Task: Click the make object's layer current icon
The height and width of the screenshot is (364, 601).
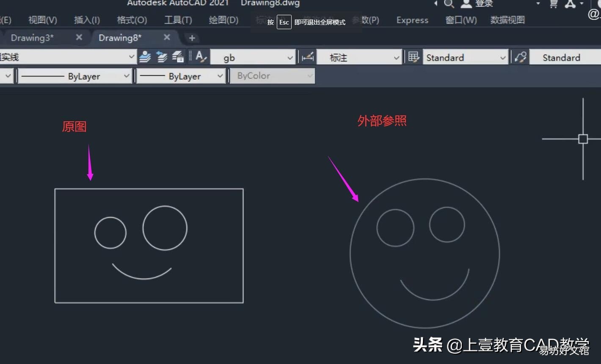Action: click(x=145, y=57)
